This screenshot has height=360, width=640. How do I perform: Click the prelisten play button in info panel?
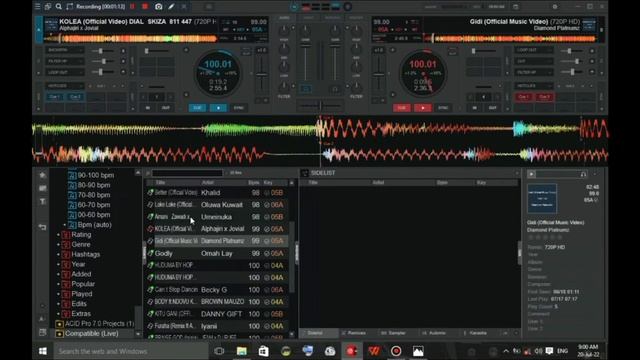pos(531,174)
